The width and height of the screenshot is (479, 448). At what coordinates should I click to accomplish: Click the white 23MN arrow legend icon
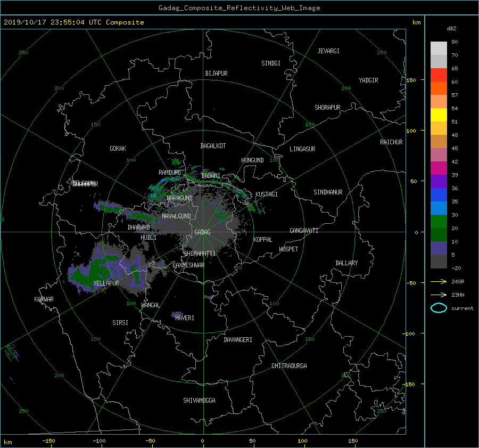pos(439,295)
